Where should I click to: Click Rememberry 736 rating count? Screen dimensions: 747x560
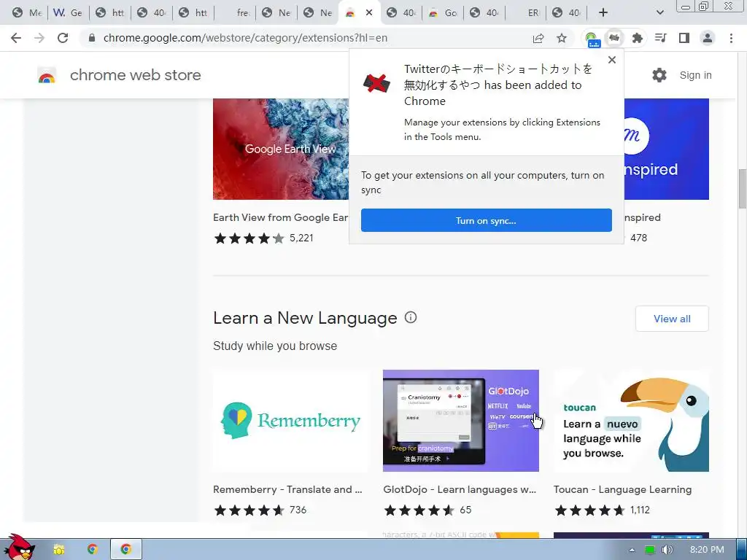(298, 510)
